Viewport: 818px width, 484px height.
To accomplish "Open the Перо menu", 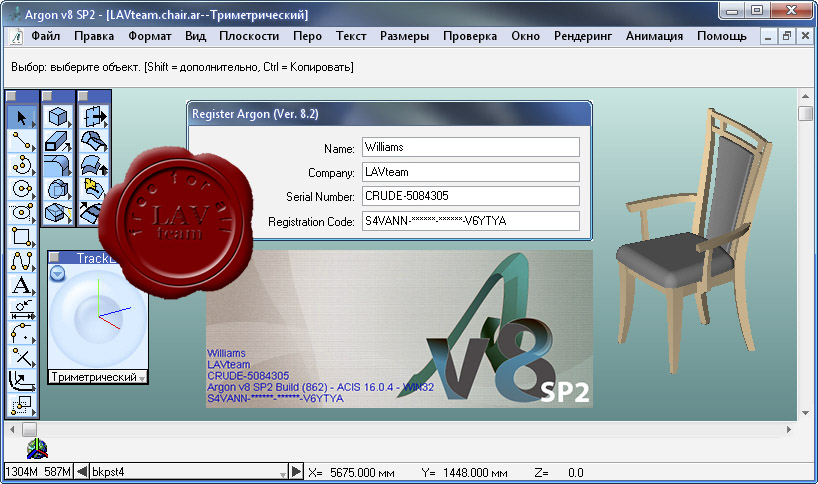I will click(307, 36).
